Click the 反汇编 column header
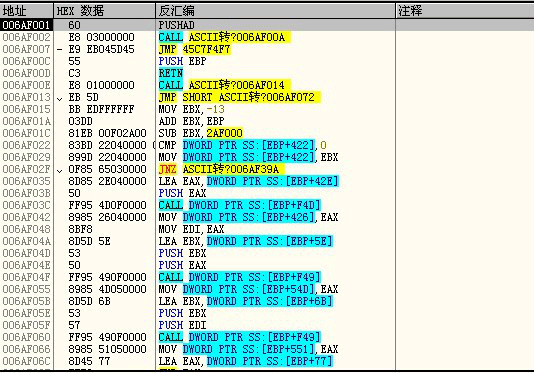 click(276, 11)
